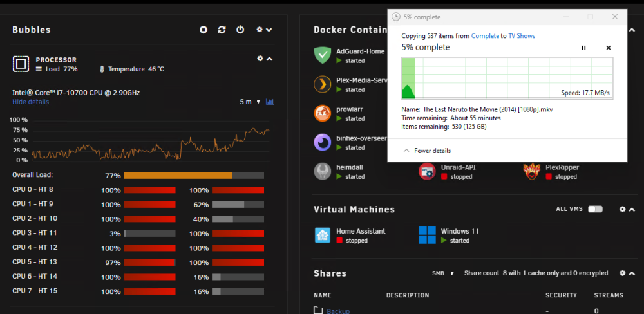The image size is (644, 314).
Task: Click the heimdall container name
Action: [x=350, y=167]
